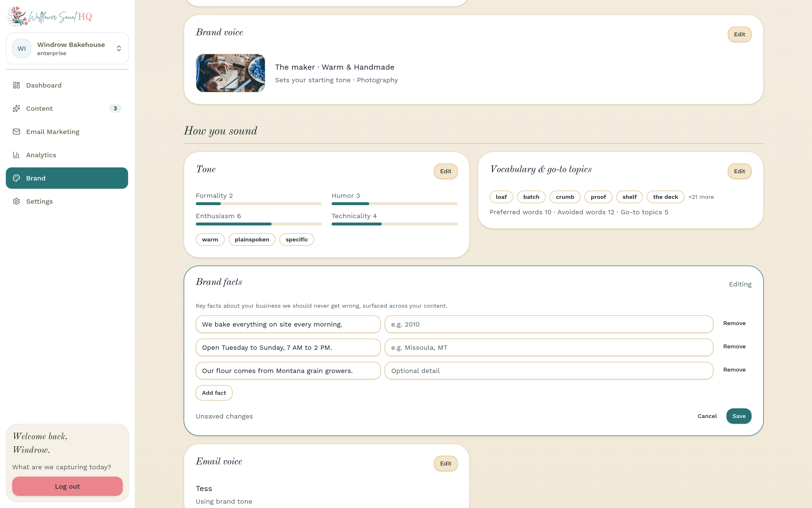
Task: Click the Analytics bar chart icon
Action: point(16,155)
